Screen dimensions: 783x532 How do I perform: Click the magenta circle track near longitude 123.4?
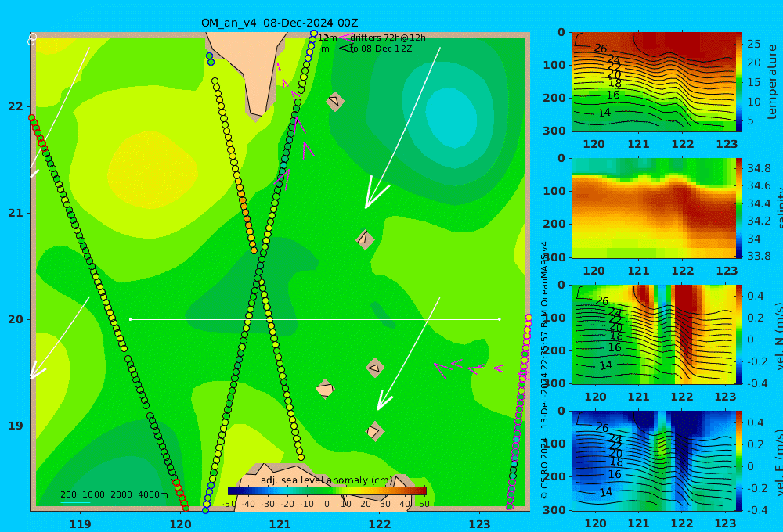pos(519,412)
